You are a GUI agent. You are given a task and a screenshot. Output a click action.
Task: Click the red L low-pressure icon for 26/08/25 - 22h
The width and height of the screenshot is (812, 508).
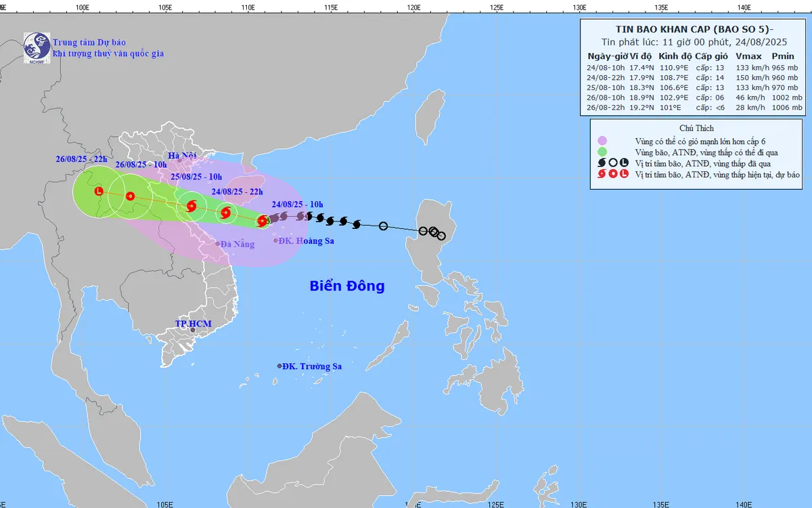click(x=99, y=192)
